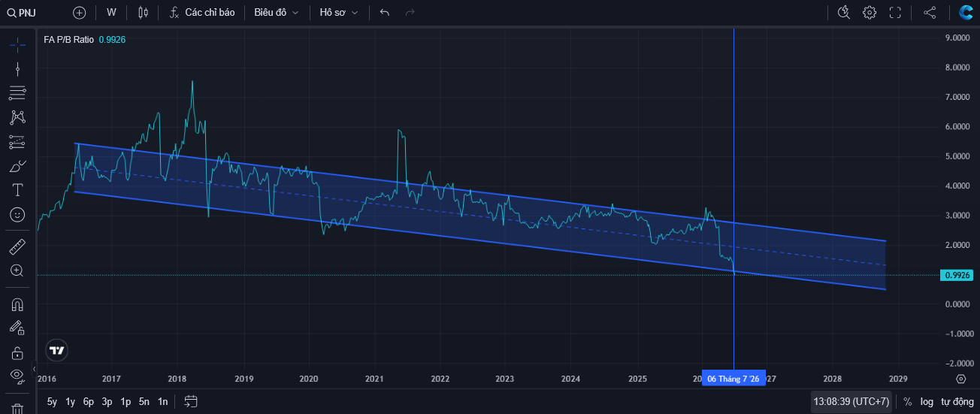Toggle tự động auto scale
This screenshot has width=980, height=414.
pos(957,402)
